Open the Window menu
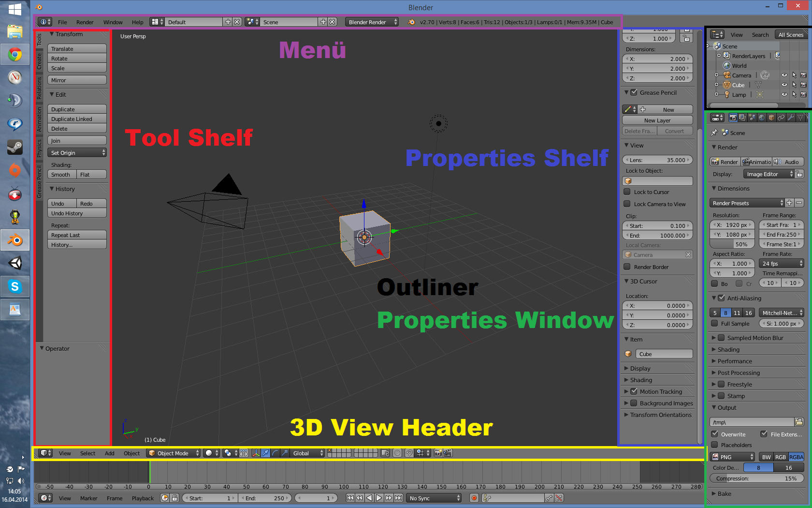 [x=113, y=22]
